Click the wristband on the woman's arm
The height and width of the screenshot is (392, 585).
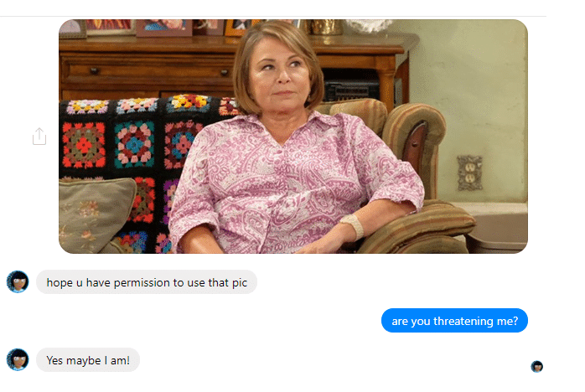pos(353,226)
